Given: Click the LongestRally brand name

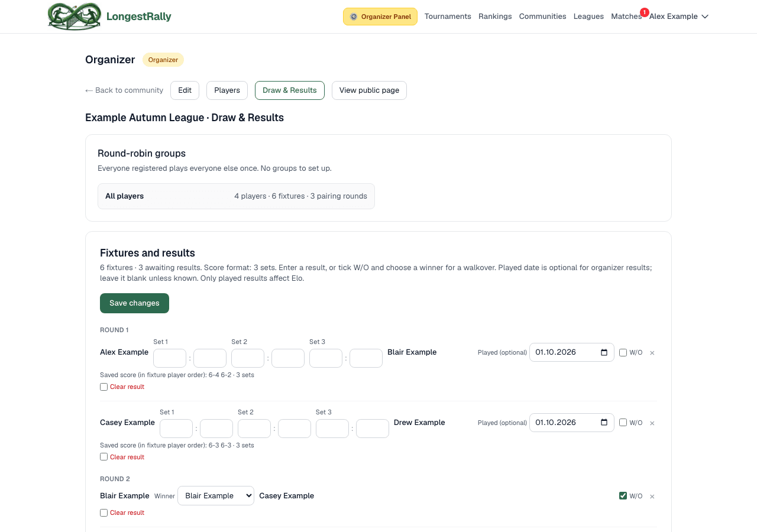Looking at the screenshot, I should point(139,17).
